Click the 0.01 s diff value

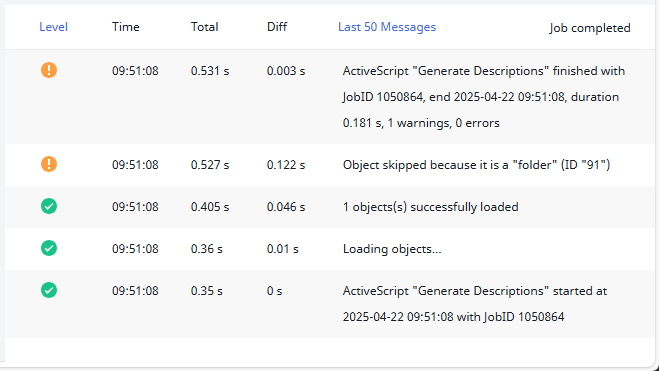[x=282, y=249]
